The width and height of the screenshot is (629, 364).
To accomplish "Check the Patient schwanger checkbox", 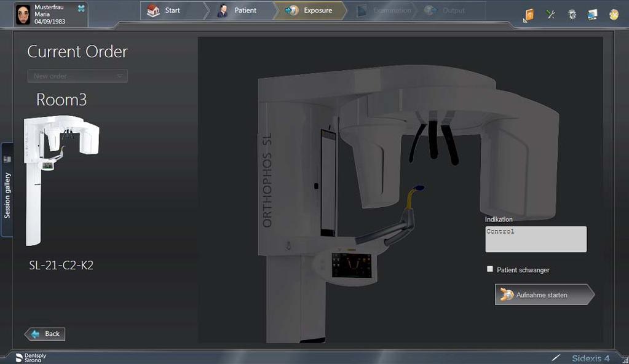I will click(x=490, y=269).
